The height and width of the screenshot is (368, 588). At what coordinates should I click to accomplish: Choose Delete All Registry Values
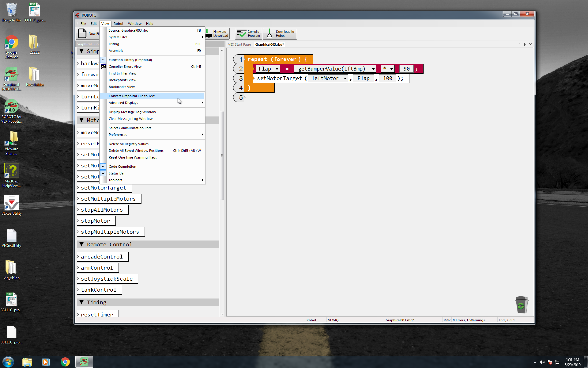(x=152, y=144)
